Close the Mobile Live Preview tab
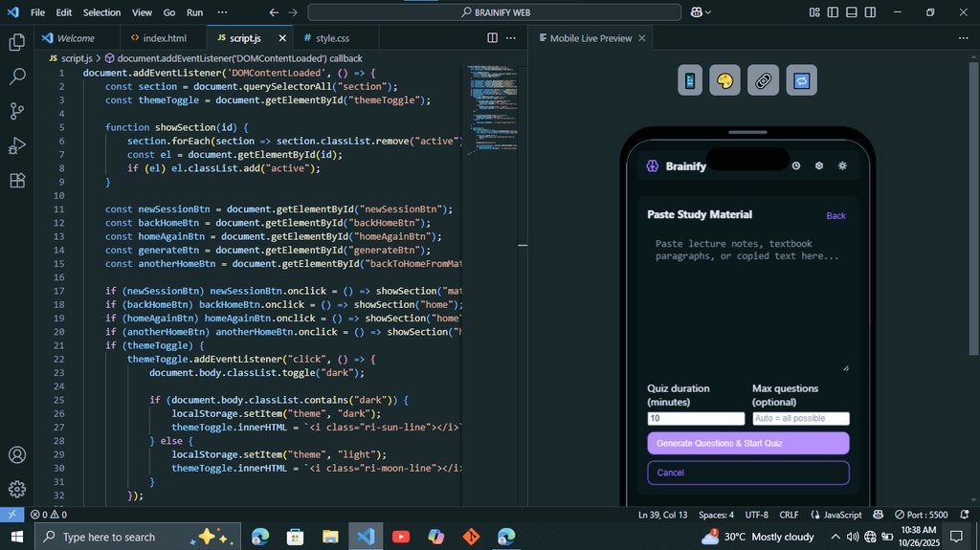980x550 pixels. 642,38
